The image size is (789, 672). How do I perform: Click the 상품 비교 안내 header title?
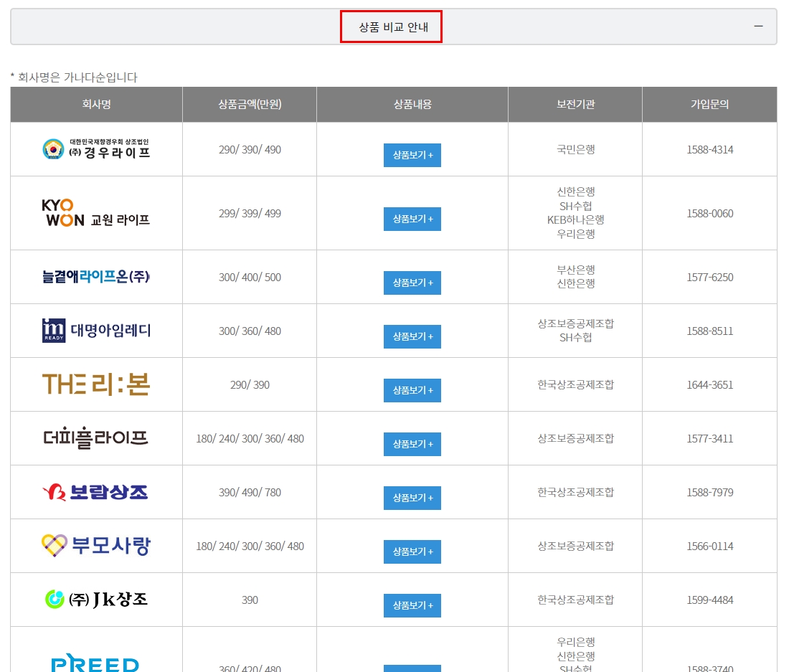click(x=393, y=27)
